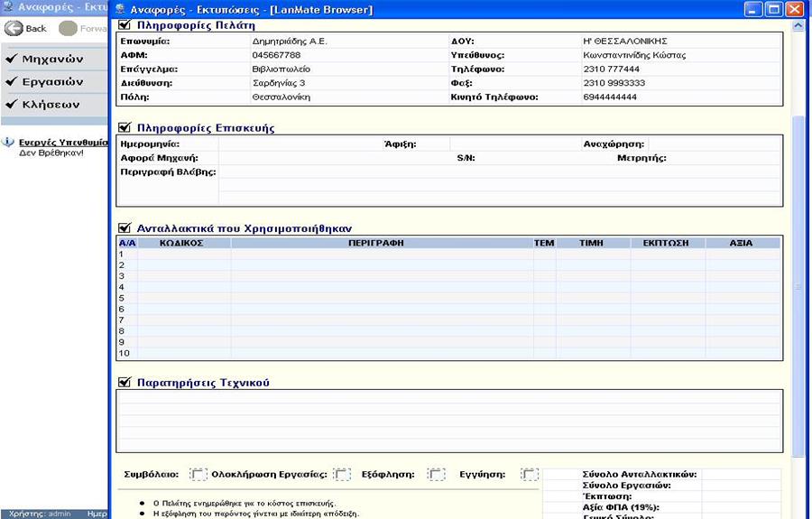The width and height of the screenshot is (812, 519).
Task: Open the Ενεργές Υπενθυμίσεις link
Action: pos(63,143)
